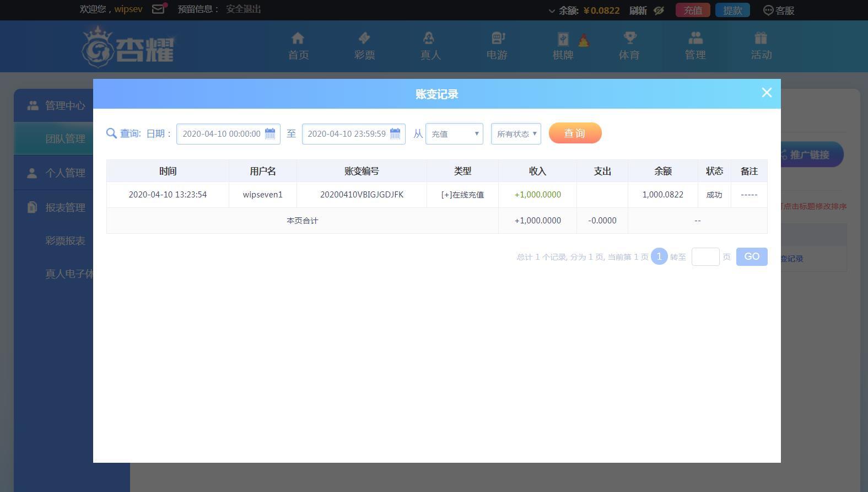Expand the 所有状态 status dropdown
The width and height of the screenshot is (868, 492).
point(516,133)
